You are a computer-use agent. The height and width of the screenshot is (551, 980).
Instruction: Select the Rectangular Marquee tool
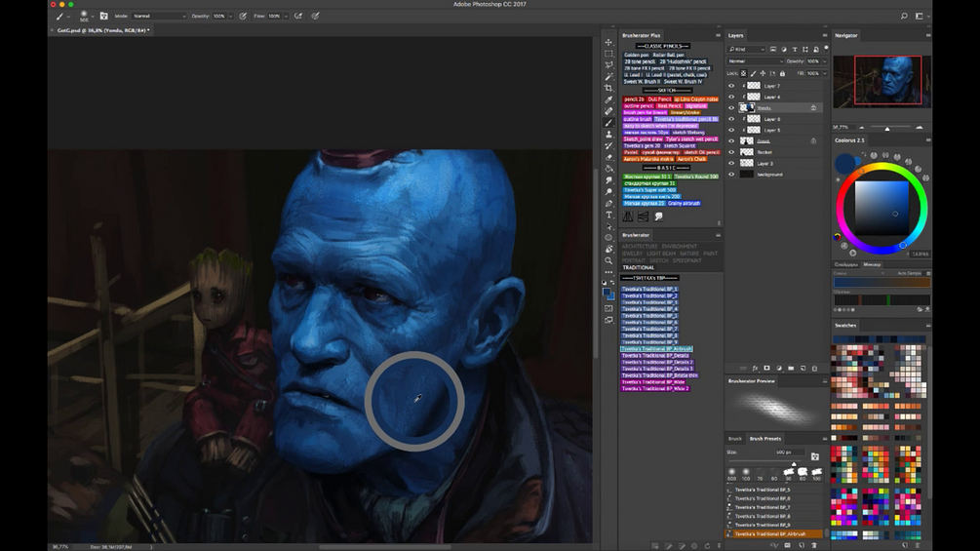coord(608,54)
